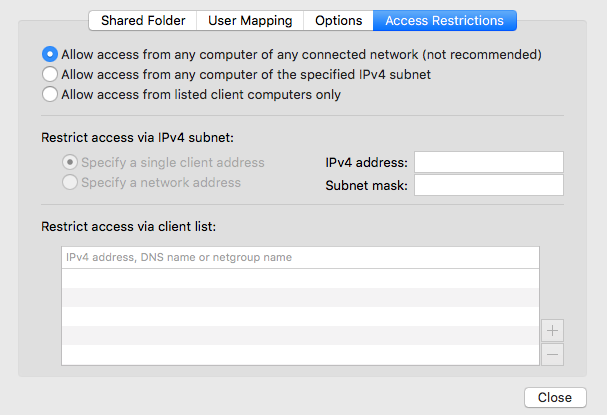Select the last client list row

point(300,355)
